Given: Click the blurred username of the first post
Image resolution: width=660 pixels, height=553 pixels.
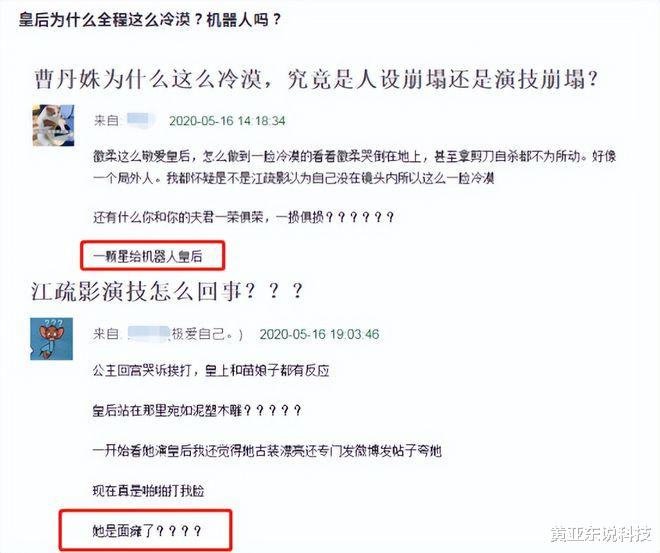Looking at the screenshot, I should pos(141,120).
